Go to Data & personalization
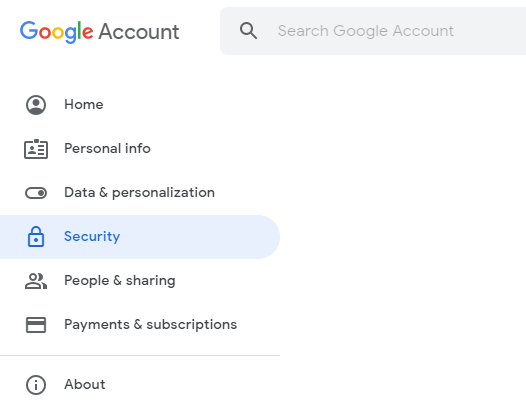Image resolution: width=526 pixels, height=406 pixels. 140,193
